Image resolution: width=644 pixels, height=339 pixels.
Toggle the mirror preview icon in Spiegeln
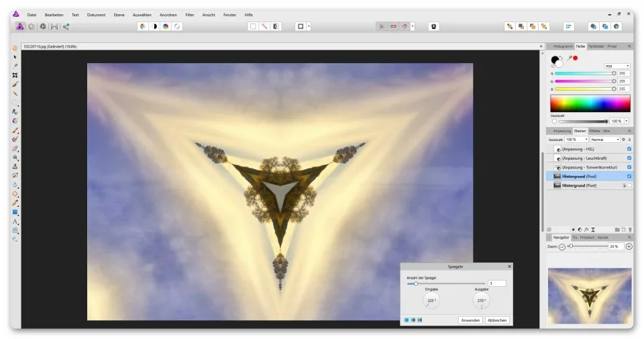(x=420, y=320)
